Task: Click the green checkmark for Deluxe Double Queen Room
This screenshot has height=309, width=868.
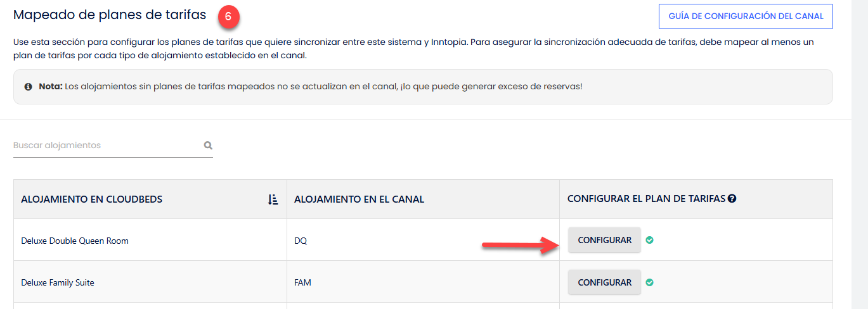Action: [650, 240]
